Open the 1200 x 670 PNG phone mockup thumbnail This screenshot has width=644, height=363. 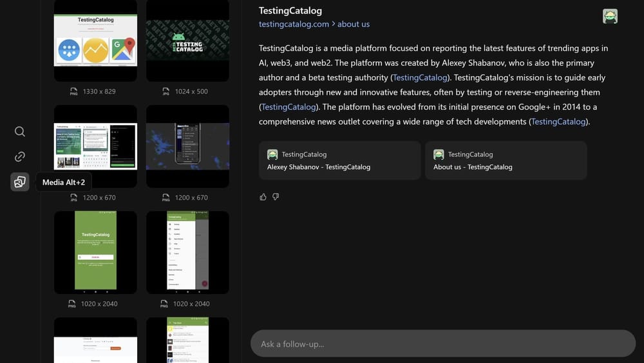pyautogui.click(x=187, y=146)
